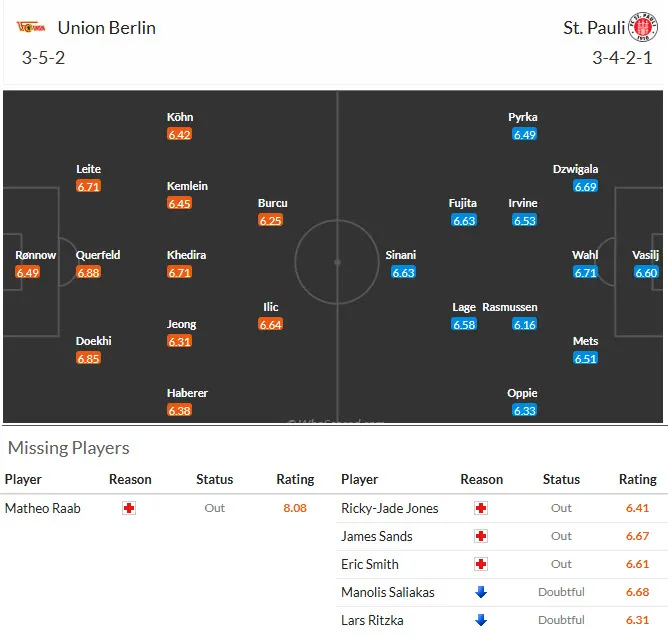The width and height of the screenshot is (668, 639).
Task: Click Khedira on the lineup pitch
Action: 186,255
